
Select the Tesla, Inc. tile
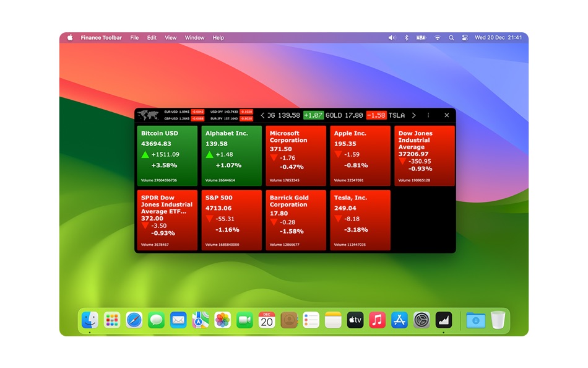[x=360, y=220]
